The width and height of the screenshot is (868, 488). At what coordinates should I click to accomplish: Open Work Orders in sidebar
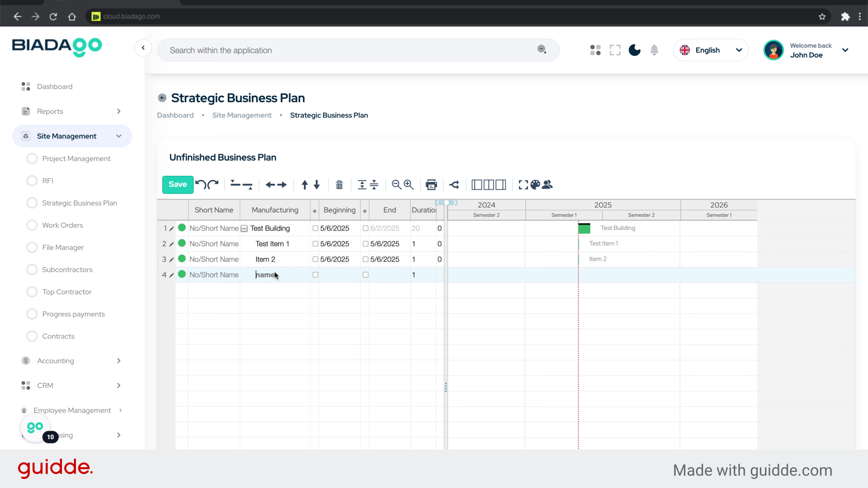pos(62,225)
